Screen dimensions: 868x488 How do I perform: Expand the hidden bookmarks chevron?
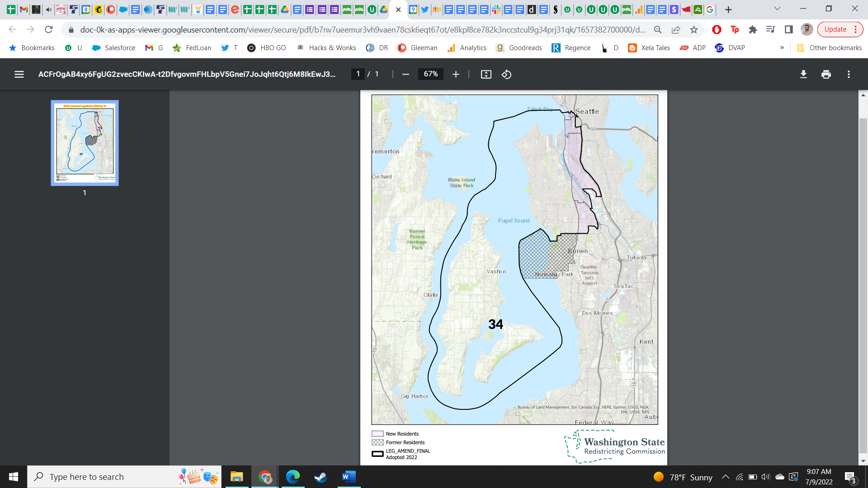pyautogui.click(x=782, y=48)
